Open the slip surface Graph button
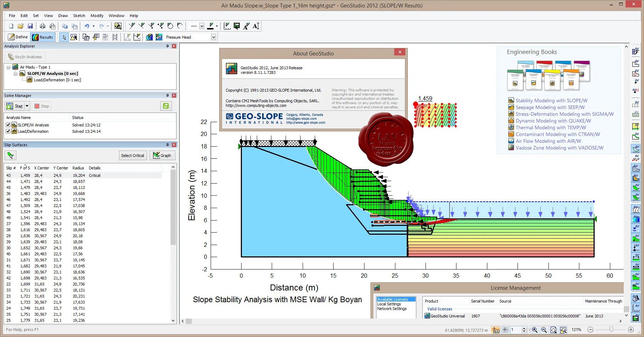The height and width of the screenshot is (337, 644). click(x=162, y=155)
